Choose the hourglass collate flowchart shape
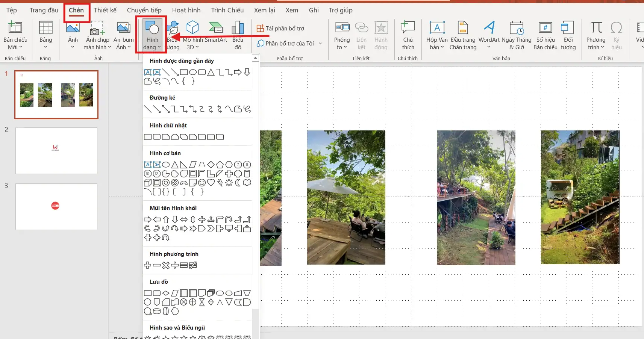This screenshot has width=644, height=339. click(x=202, y=302)
